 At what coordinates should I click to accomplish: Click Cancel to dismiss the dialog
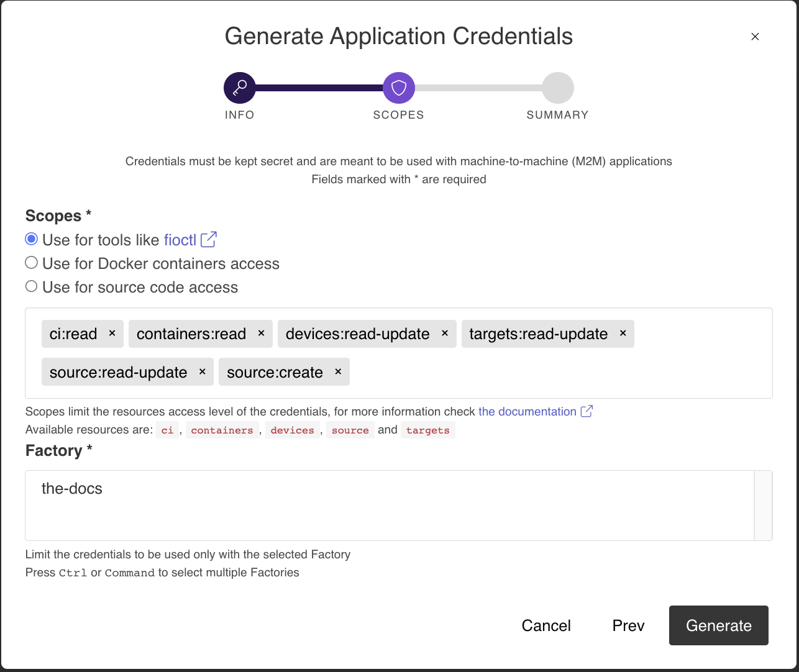click(x=546, y=625)
